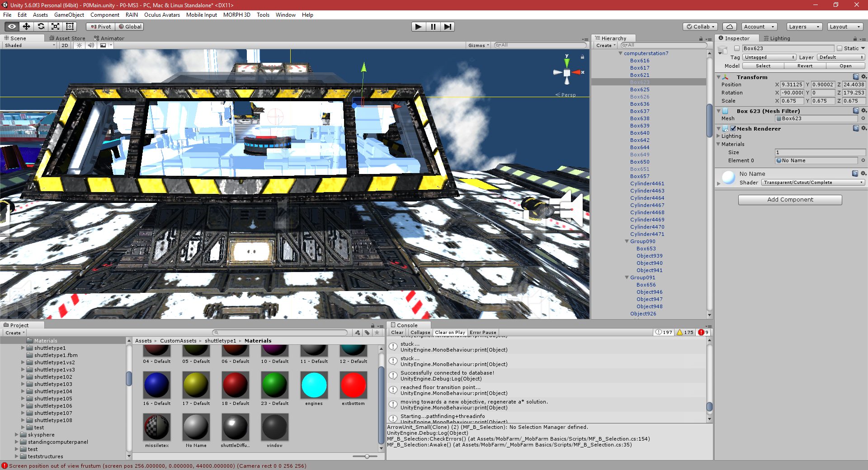Viewport: 868px width, 470px height.
Task: Select the Rect Transform tool
Action: (x=70, y=26)
